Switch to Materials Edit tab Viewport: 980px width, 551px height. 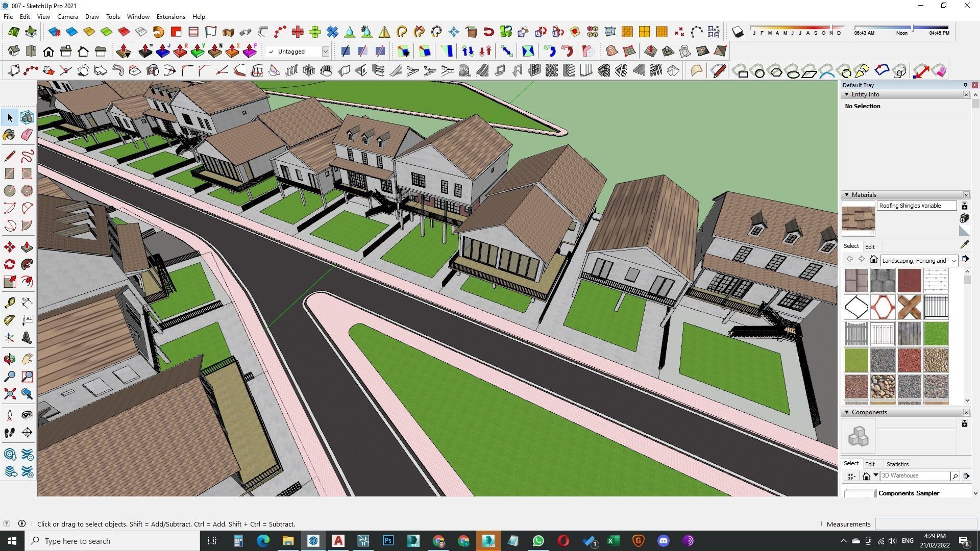[x=870, y=246]
